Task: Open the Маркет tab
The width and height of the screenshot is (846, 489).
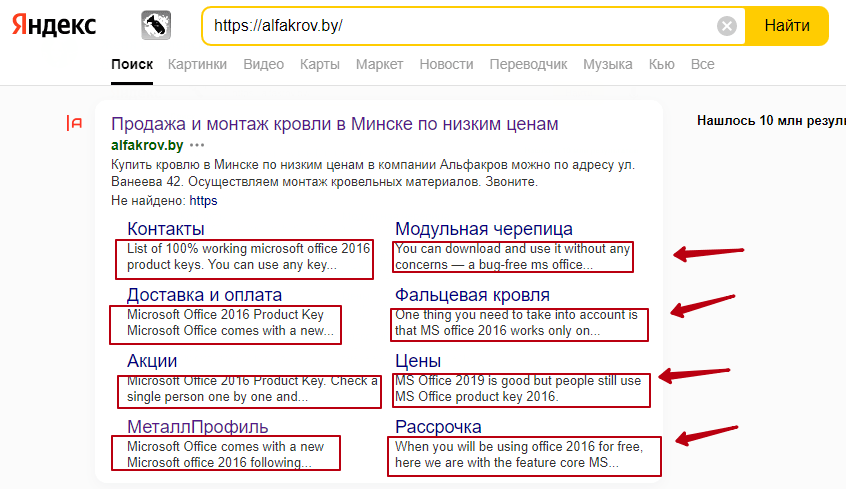Action: (x=379, y=64)
